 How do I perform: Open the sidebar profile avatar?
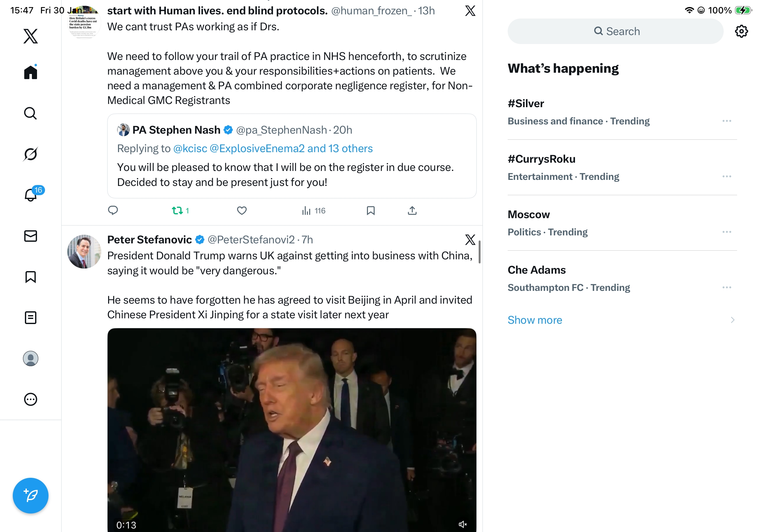coord(31,358)
